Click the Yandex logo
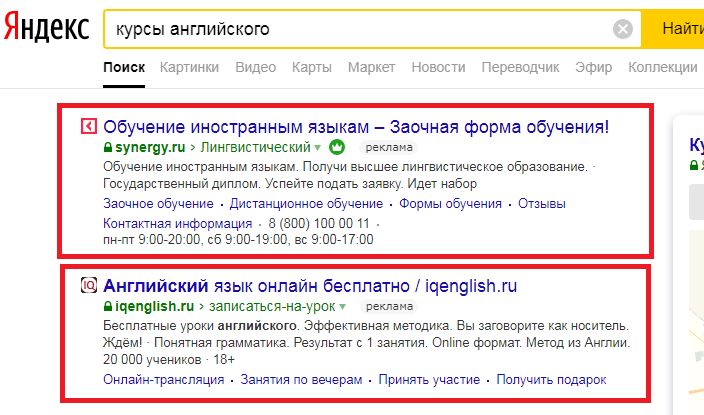The height and width of the screenshot is (415, 704). [46, 29]
